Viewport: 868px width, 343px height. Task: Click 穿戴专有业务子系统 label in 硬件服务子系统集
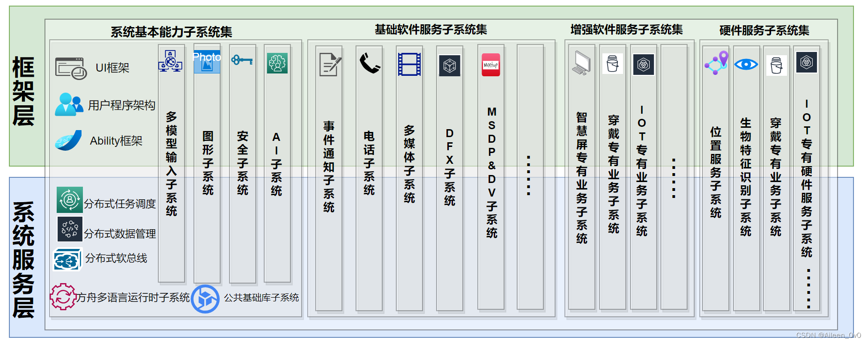coord(776,177)
